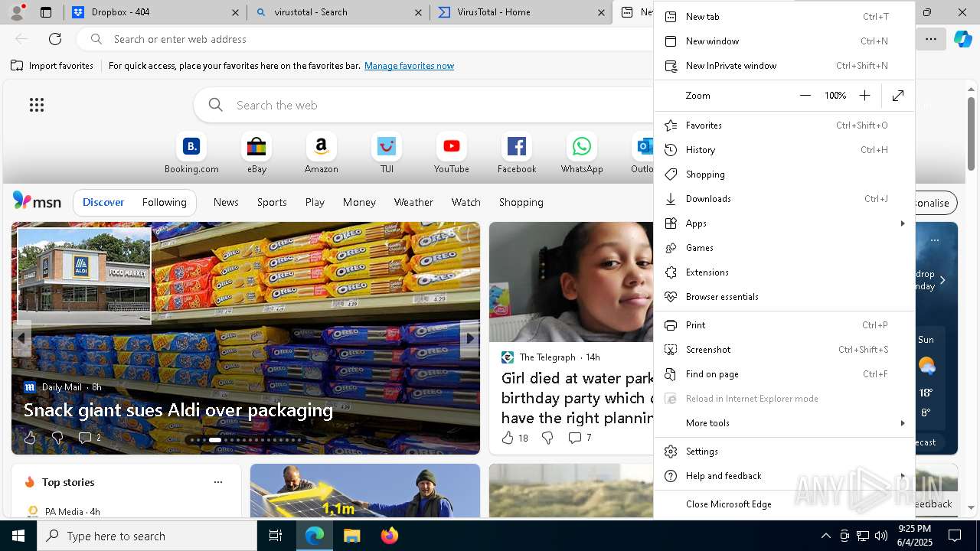Viewport: 980px width, 551px height.
Task: Open the Booking.com shortcut
Action: point(191,154)
